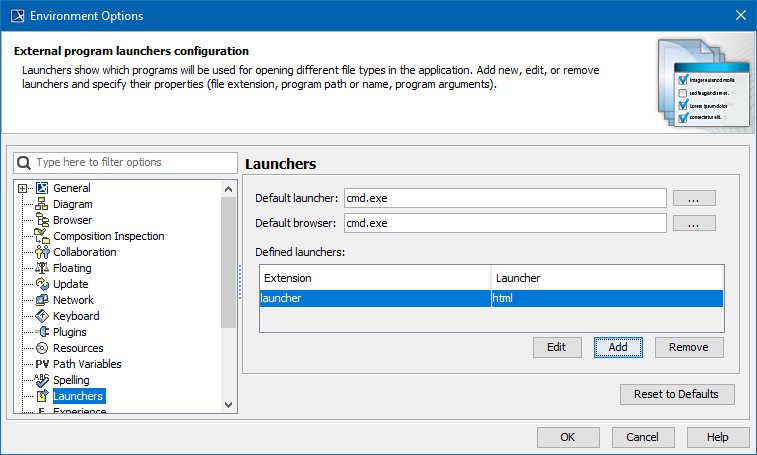Click the Collaboration people icon
757x455 pixels.
pyautogui.click(x=42, y=252)
